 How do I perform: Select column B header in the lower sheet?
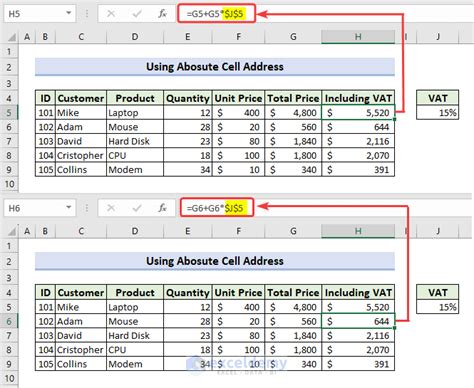coord(45,231)
